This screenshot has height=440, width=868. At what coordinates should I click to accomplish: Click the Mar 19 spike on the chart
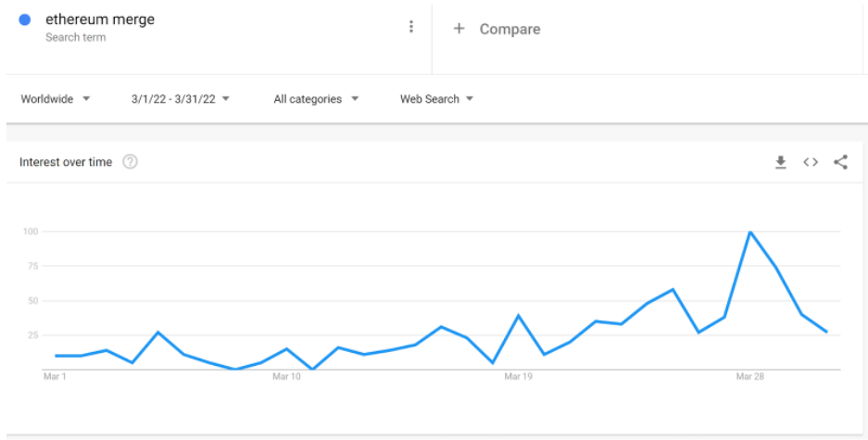click(518, 316)
